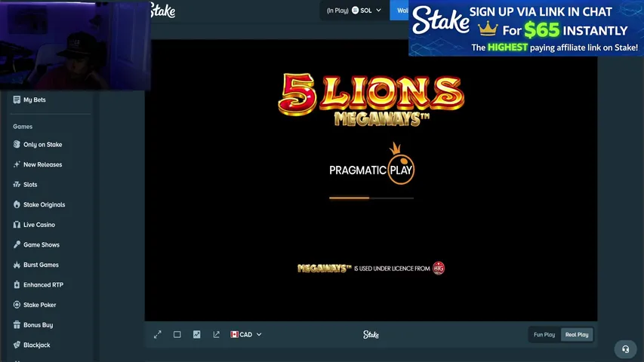Click the Stake sign-up banner ad
644x362 pixels.
tap(526, 28)
